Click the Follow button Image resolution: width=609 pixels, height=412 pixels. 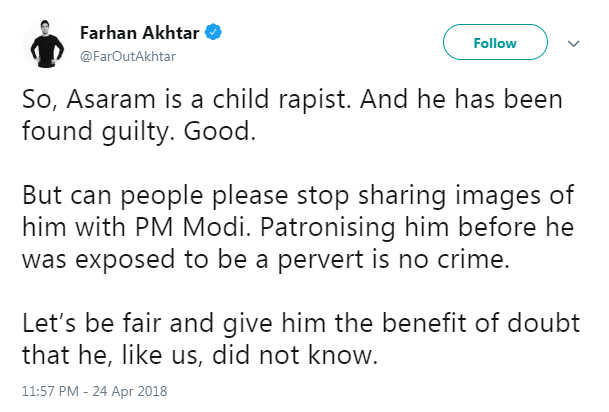click(x=495, y=43)
